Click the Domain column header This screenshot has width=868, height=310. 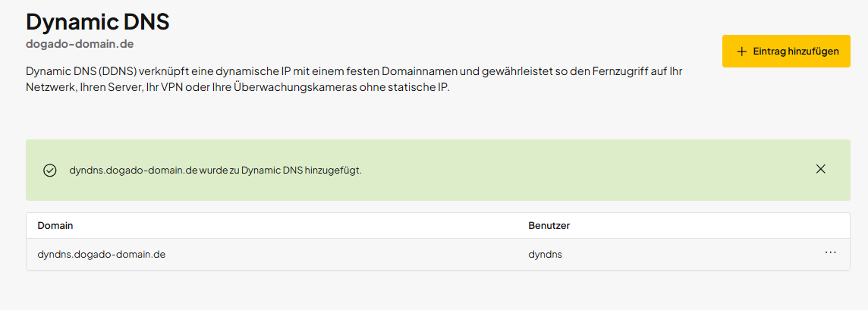(x=55, y=226)
